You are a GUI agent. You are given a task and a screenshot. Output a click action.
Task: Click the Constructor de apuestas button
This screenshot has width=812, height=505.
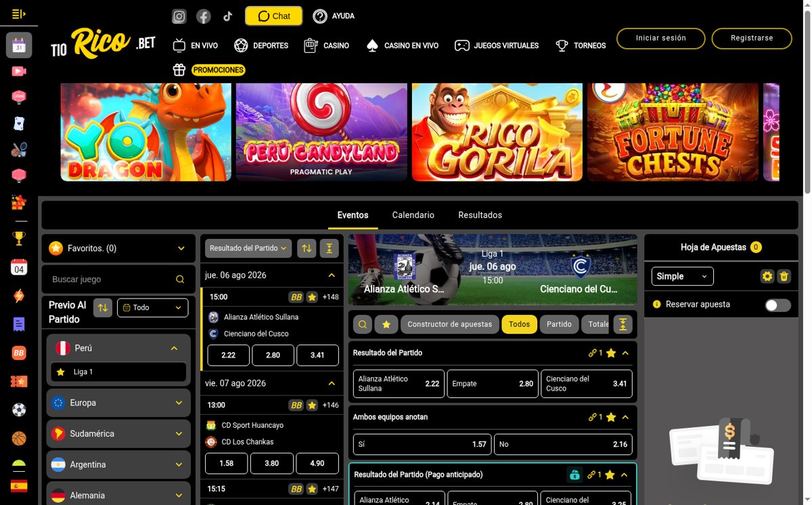(450, 324)
